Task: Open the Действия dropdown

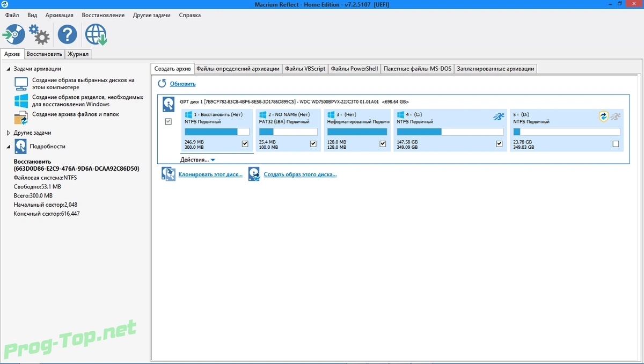Action: [197, 159]
